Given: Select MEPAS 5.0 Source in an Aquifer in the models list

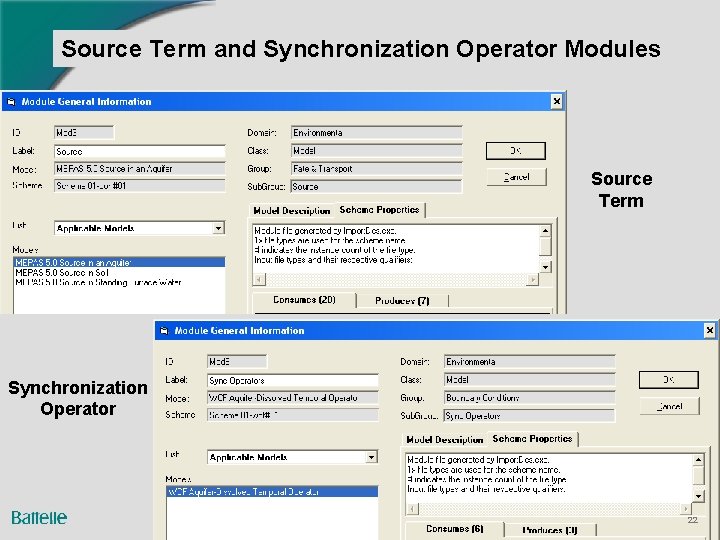Looking at the screenshot, I should click(119, 262).
